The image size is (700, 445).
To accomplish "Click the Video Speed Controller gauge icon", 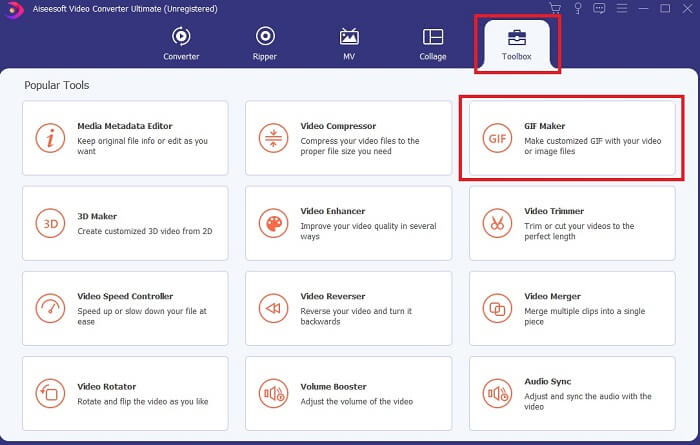I will [x=50, y=308].
